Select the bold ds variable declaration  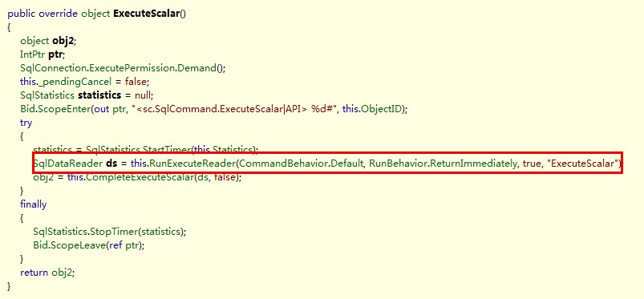click(111, 164)
